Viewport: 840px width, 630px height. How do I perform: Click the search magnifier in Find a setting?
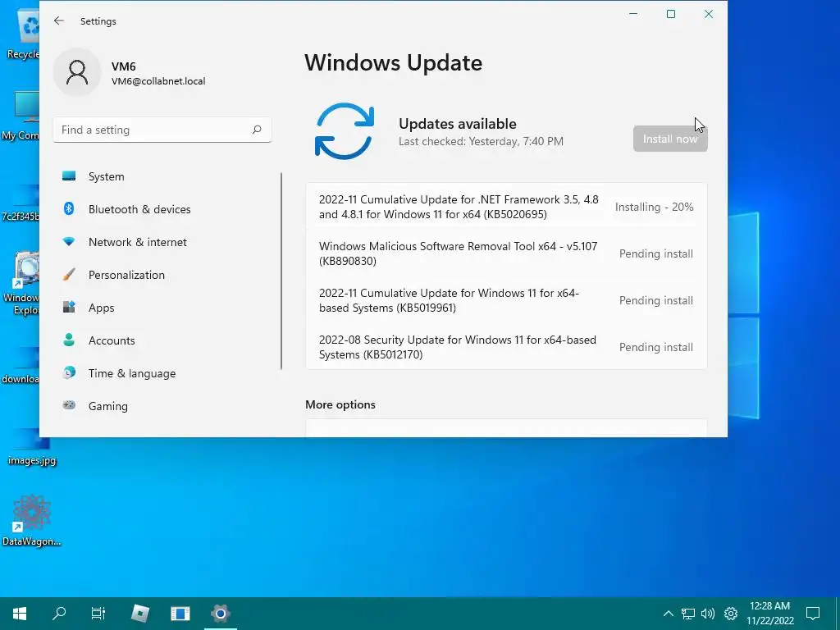[257, 130]
